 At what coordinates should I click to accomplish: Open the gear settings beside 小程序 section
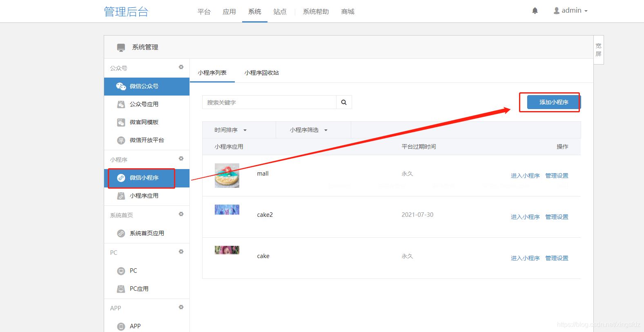tap(181, 158)
